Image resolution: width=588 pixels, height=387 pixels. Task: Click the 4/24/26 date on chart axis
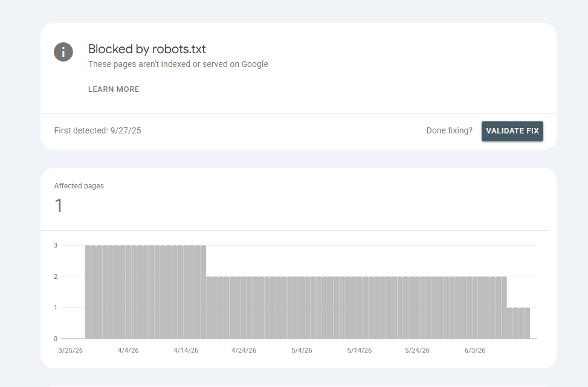pos(244,350)
